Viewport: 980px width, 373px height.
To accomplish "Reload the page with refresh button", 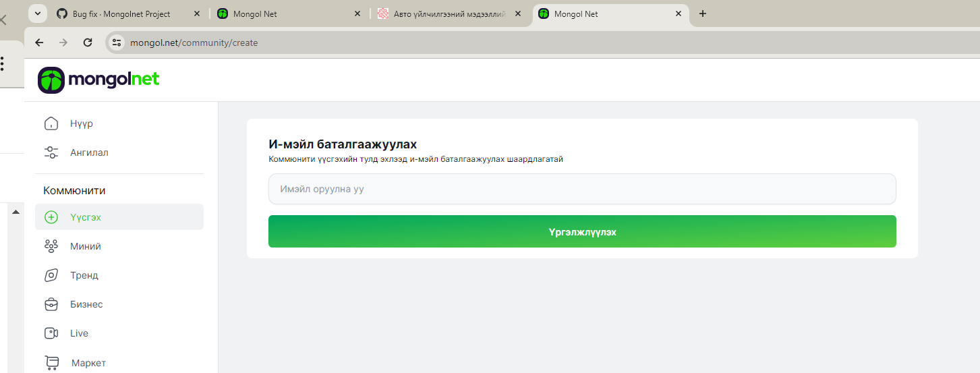I will click(87, 42).
